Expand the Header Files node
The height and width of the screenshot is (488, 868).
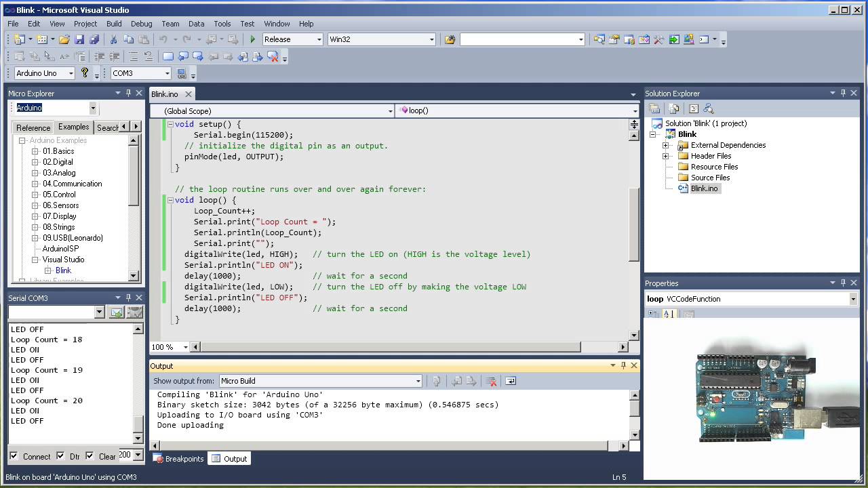click(666, 156)
